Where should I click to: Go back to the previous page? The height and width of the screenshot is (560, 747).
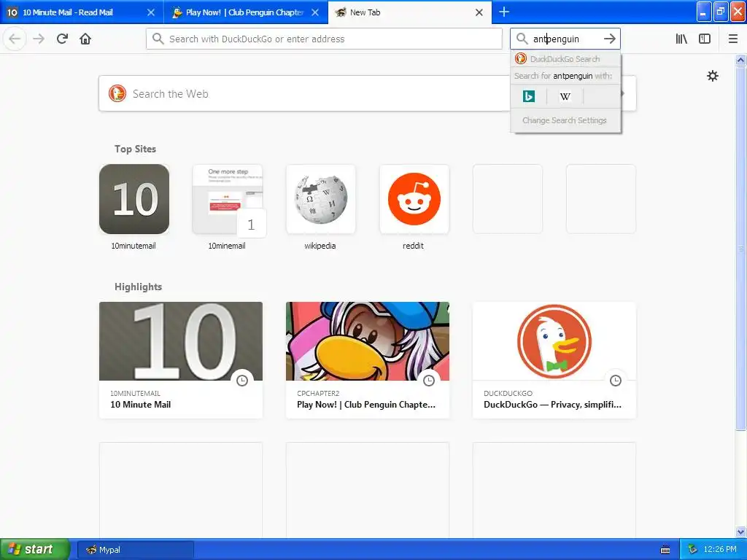click(15, 39)
